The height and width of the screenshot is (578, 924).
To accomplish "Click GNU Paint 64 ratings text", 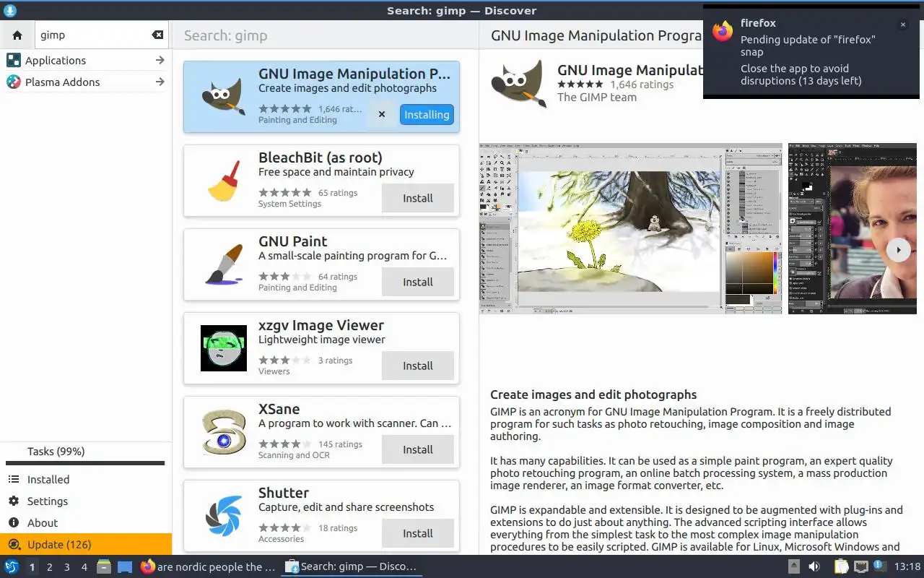I will pyautogui.click(x=338, y=277).
